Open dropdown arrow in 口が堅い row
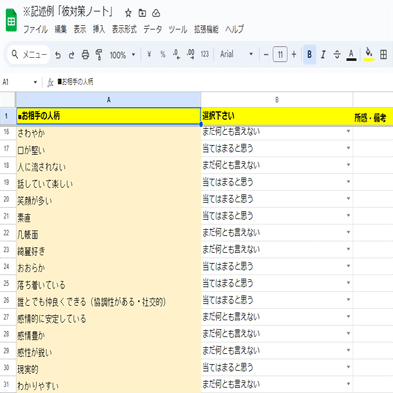Screen dimensions: 393x393 click(x=348, y=148)
